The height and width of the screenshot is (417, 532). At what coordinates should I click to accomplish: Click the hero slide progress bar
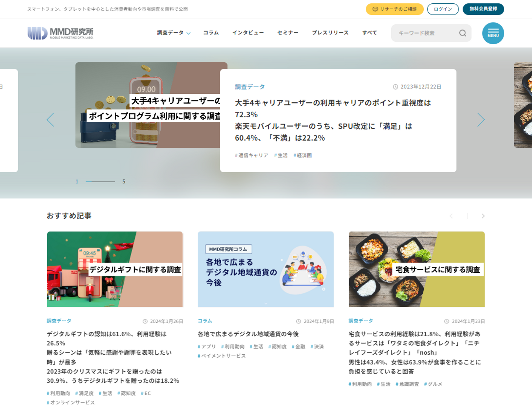pos(100,182)
